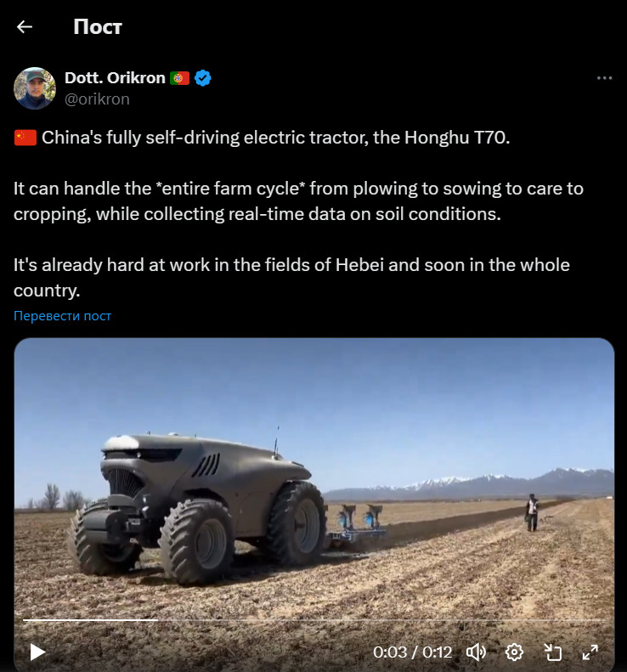Click the 0:03 / 0:12 time display
Image resolution: width=627 pixels, height=672 pixels.
coord(412,652)
